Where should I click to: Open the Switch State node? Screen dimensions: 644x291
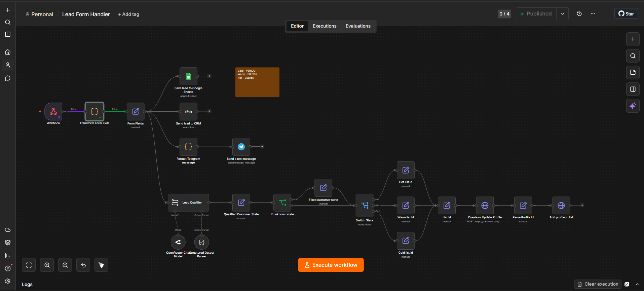pos(365,205)
